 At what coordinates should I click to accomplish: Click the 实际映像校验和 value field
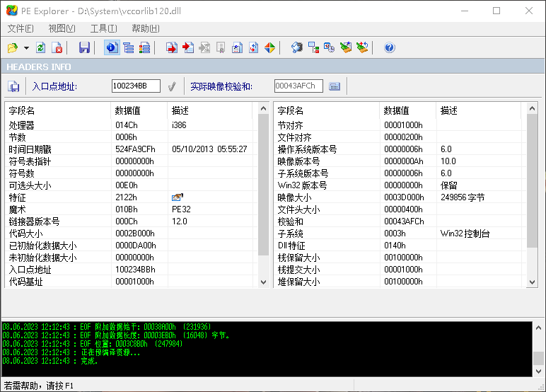[298, 86]
